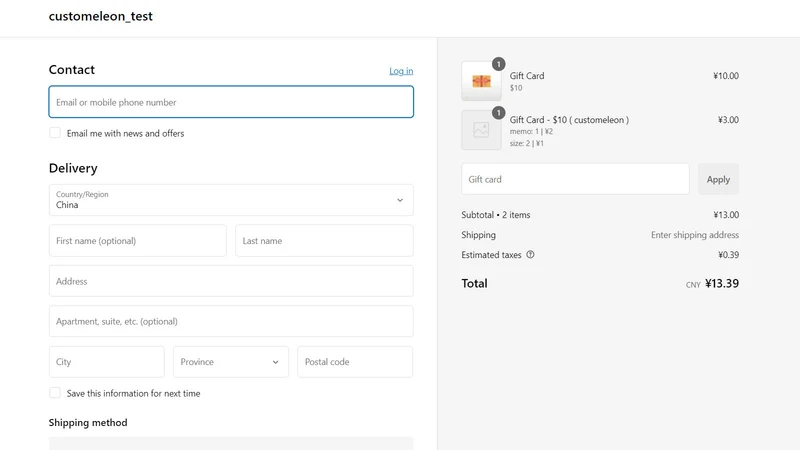Click the ¥0.39 estimated taxes value
Screen dimensions: 800x450
728,255
